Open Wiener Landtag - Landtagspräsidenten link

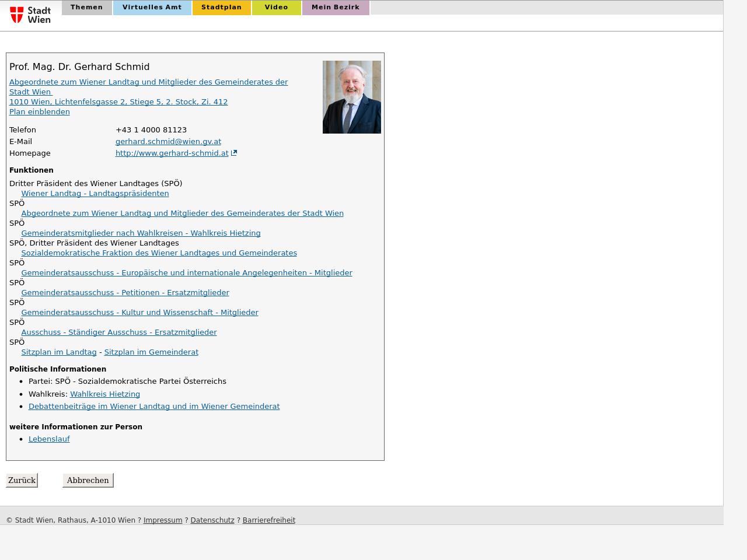(95, 194)
